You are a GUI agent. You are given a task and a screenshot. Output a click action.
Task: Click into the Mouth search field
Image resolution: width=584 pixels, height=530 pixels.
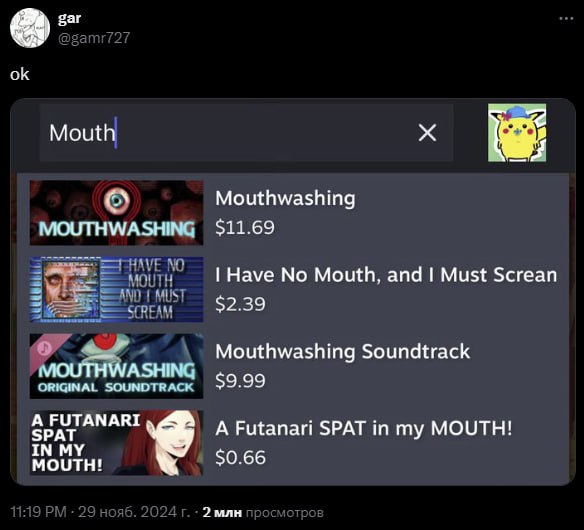point(247,133)
